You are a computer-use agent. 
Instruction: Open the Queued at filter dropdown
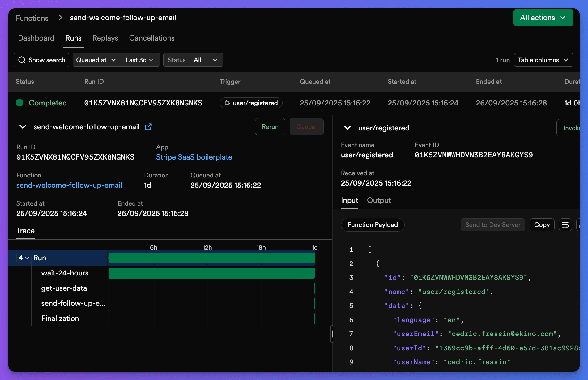pyautogui.click(x=96, y=60)
